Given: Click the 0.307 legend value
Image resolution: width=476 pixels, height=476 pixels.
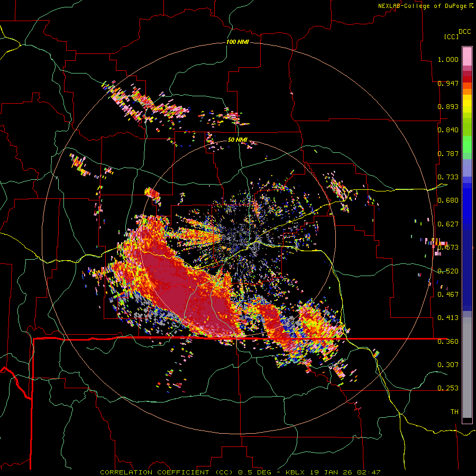Looking at the screenshot, I should (x=448, y=365).
